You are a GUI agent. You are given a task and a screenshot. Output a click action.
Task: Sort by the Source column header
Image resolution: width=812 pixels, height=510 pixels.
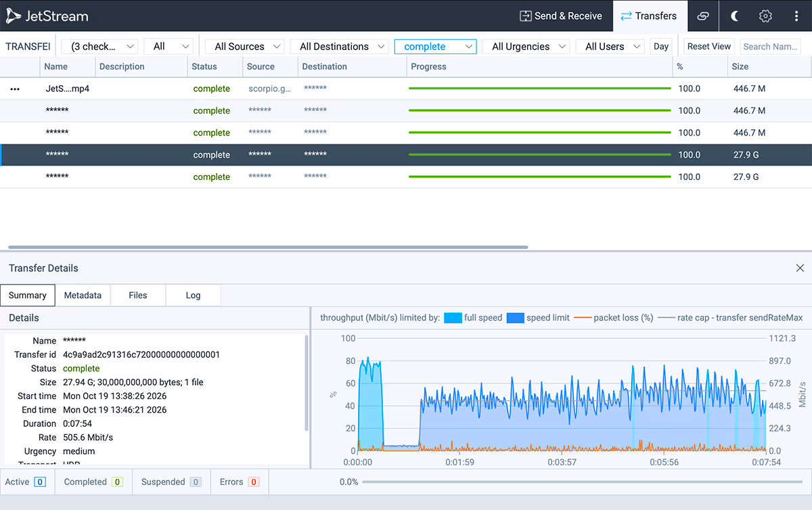(x=270, y=66)
